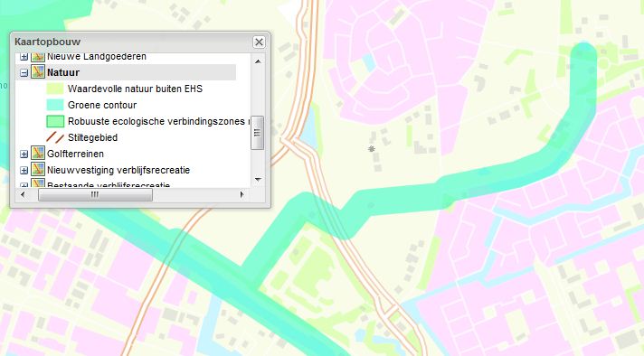Select Nieuwvestiging verblijfsrecreatie label
The height and width of the screenshot is (356, 644).
tap(118, 170)
